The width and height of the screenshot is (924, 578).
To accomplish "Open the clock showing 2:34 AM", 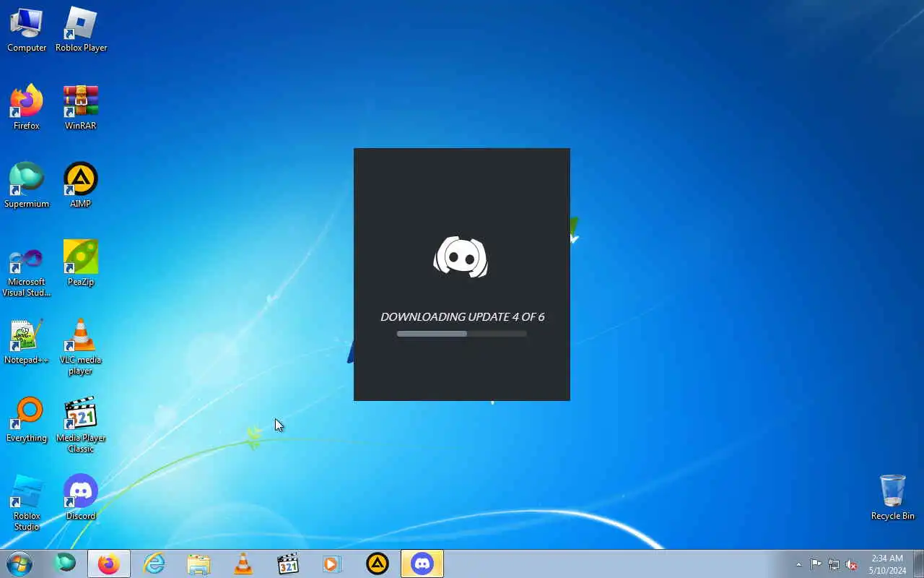I will point(887,564).
